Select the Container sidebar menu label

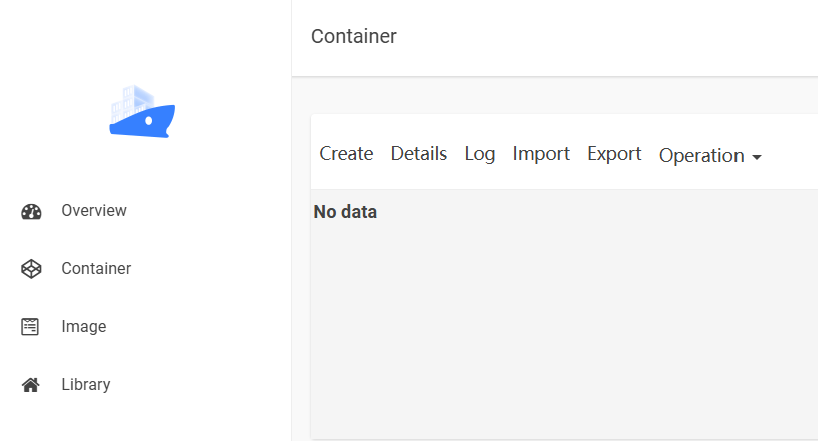(x=96, y=269)
